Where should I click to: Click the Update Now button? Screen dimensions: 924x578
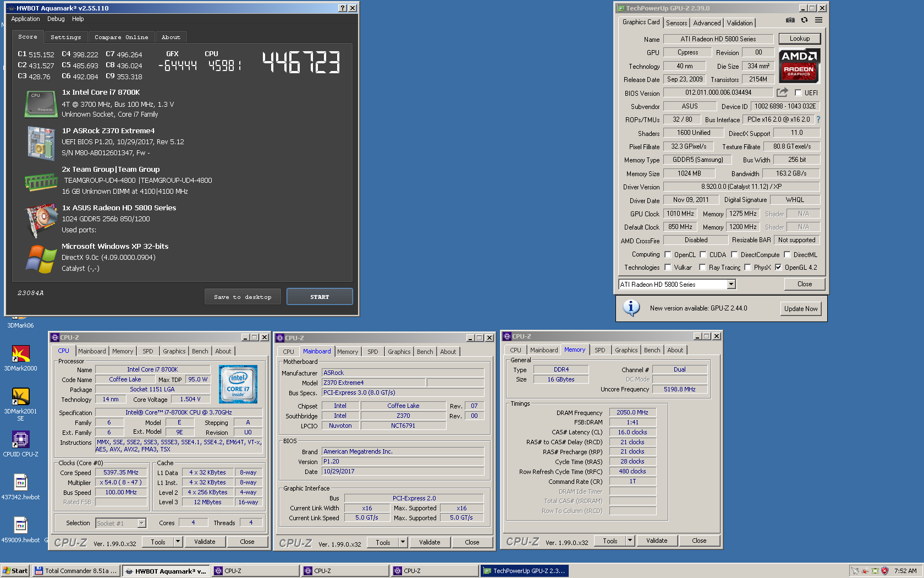800,309
